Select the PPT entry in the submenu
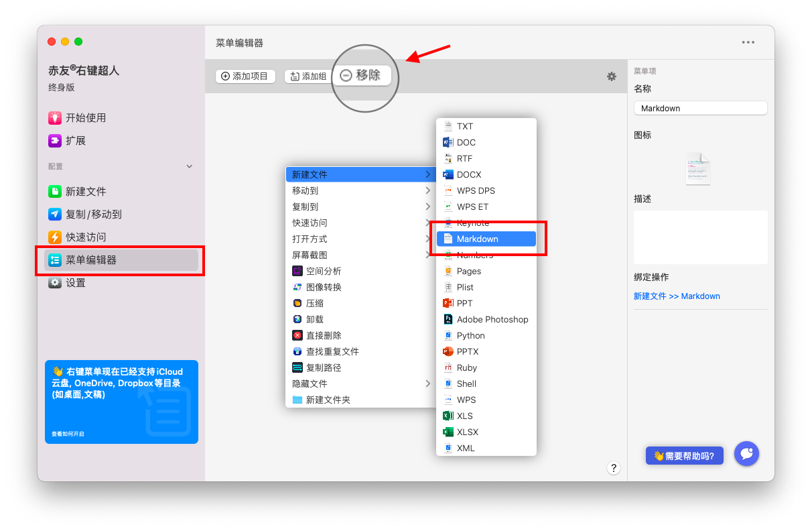 coord(486,303)
